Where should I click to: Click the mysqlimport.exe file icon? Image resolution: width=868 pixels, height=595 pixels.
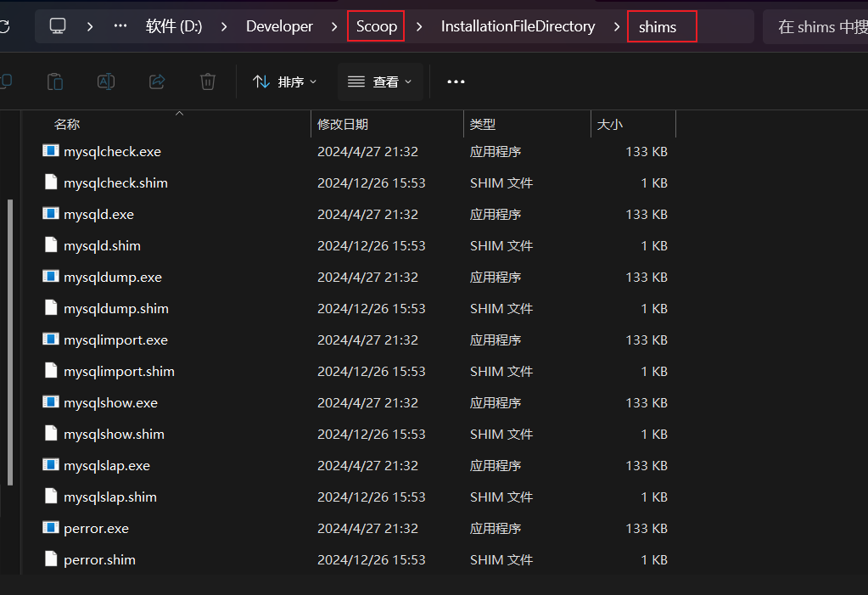point(51,339)
